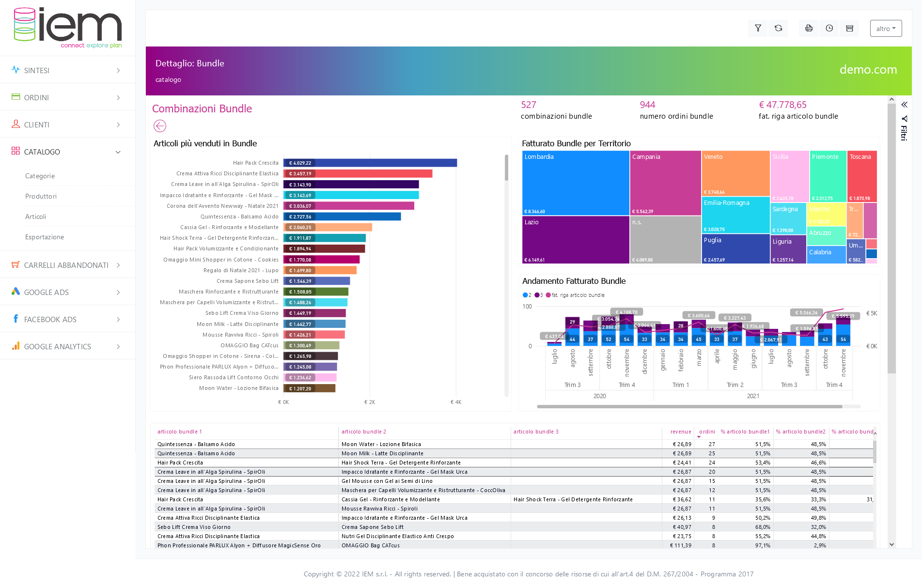Open the Articoli submenu item
Image resolution: width=922 pixels, height=588 pixels.
[36, 217]
